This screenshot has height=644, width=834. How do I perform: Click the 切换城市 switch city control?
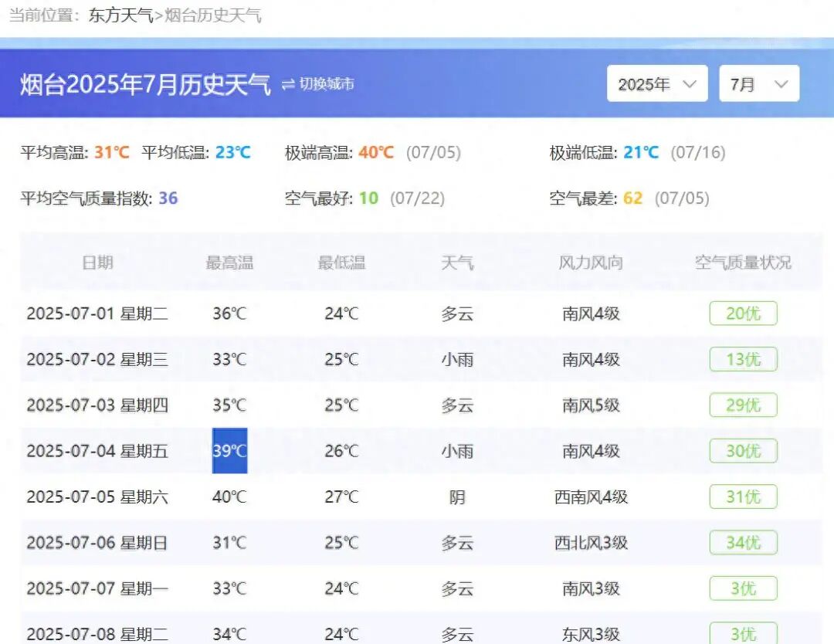tap(324, 85)
